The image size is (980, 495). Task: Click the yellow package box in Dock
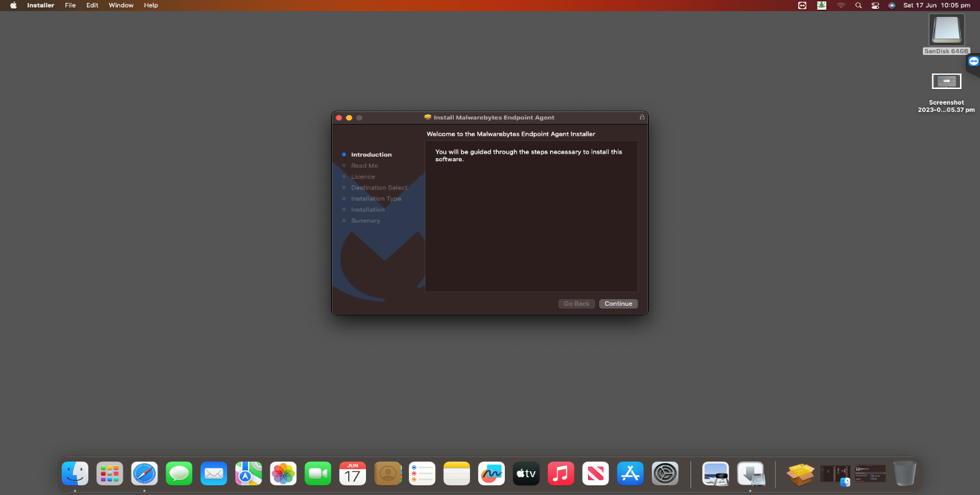800,473
